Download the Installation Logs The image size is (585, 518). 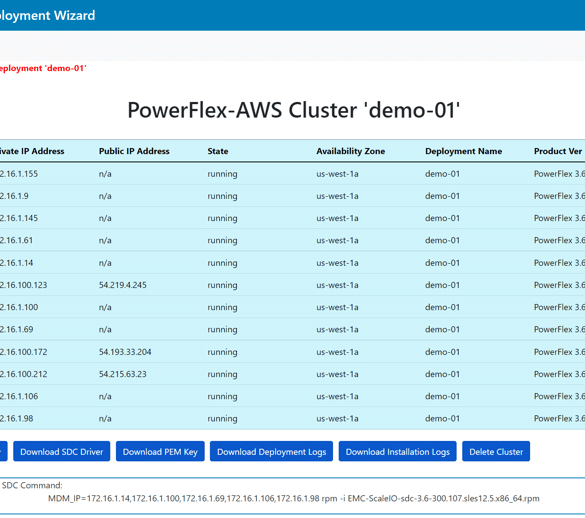397,452
